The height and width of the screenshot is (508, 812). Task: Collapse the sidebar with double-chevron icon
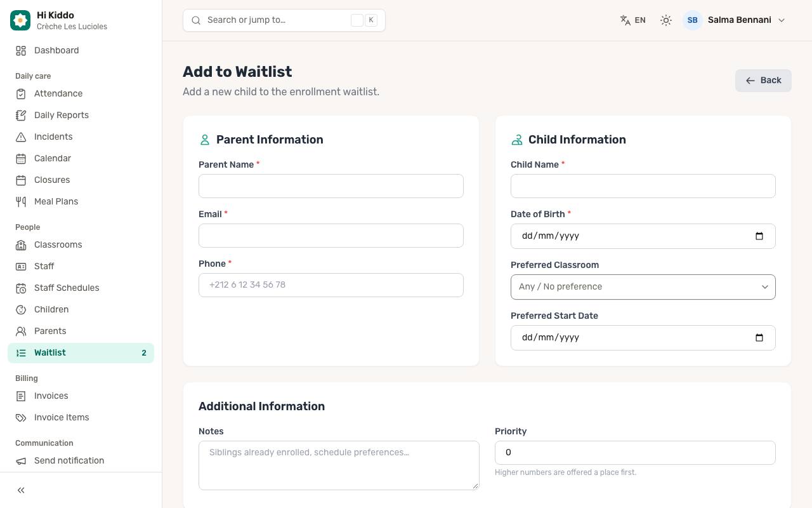click(21, 490)
